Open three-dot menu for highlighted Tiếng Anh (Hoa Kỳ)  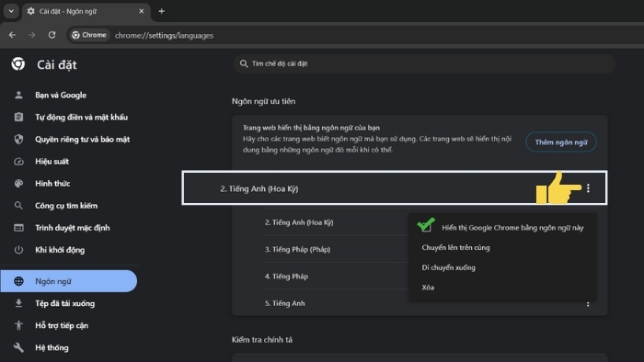(588, 188)
